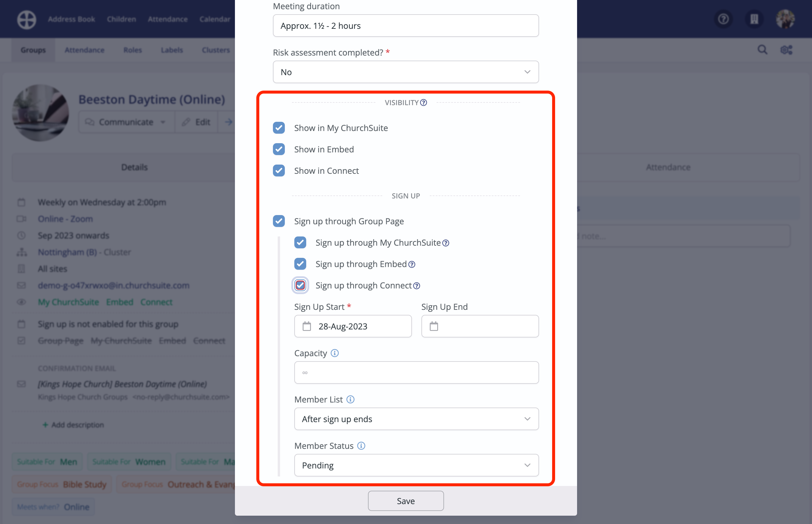Expand the Member List dropdown
The image size is (812, 524).
coord(416,419)
